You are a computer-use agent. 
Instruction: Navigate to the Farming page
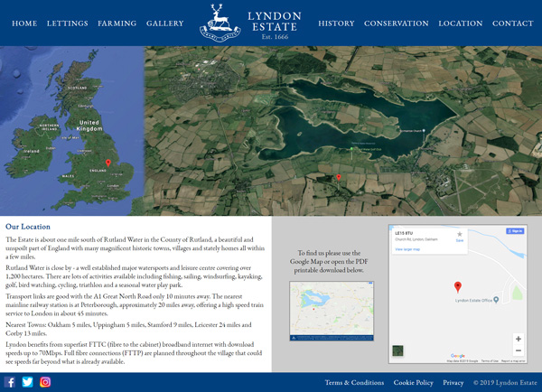117,23
